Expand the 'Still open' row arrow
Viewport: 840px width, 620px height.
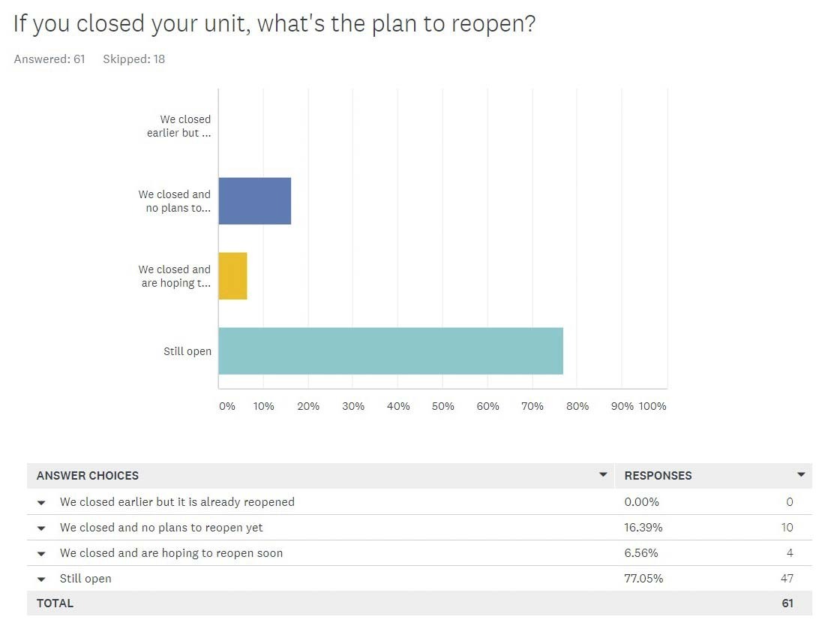[x=41, y=579]
